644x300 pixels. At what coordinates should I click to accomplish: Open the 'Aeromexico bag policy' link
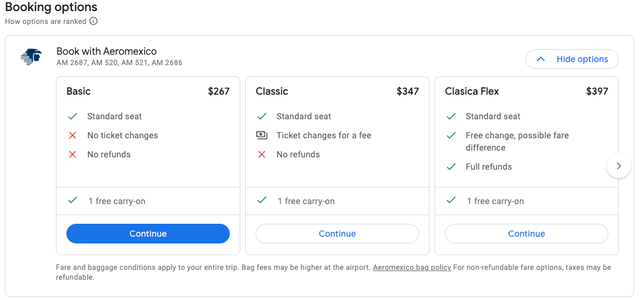(412, 267)
